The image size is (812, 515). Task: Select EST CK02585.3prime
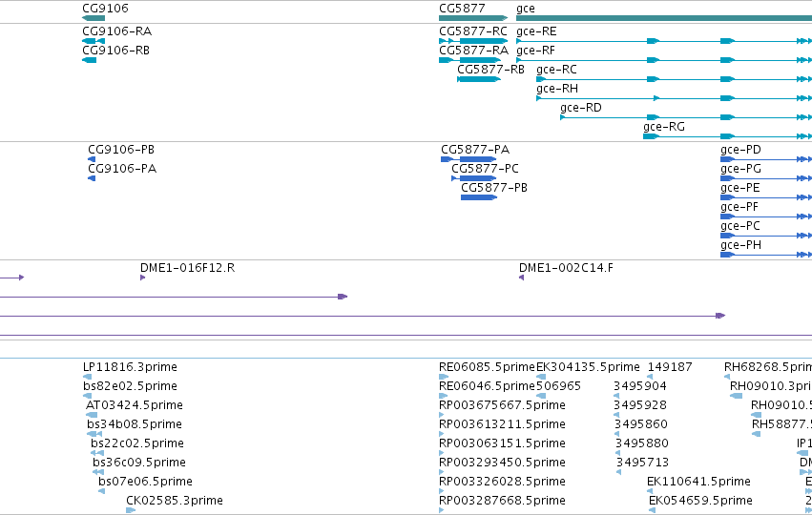pos(175,501)
